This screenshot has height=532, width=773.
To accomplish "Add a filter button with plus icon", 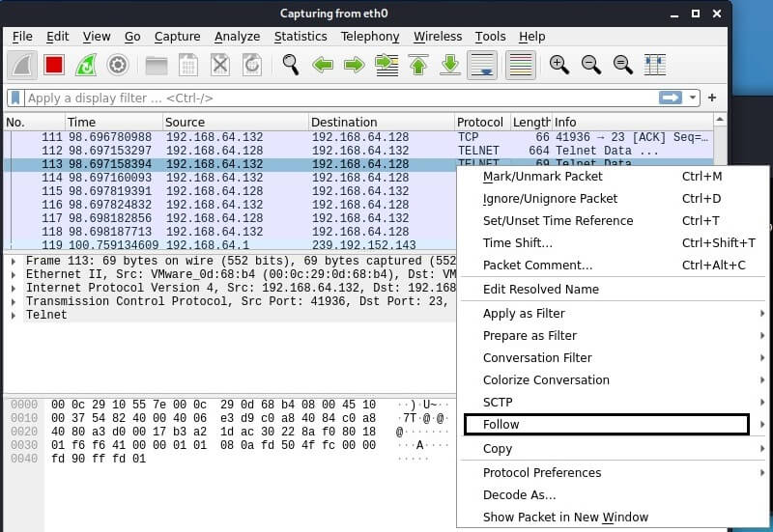I will tap(712, 98).
